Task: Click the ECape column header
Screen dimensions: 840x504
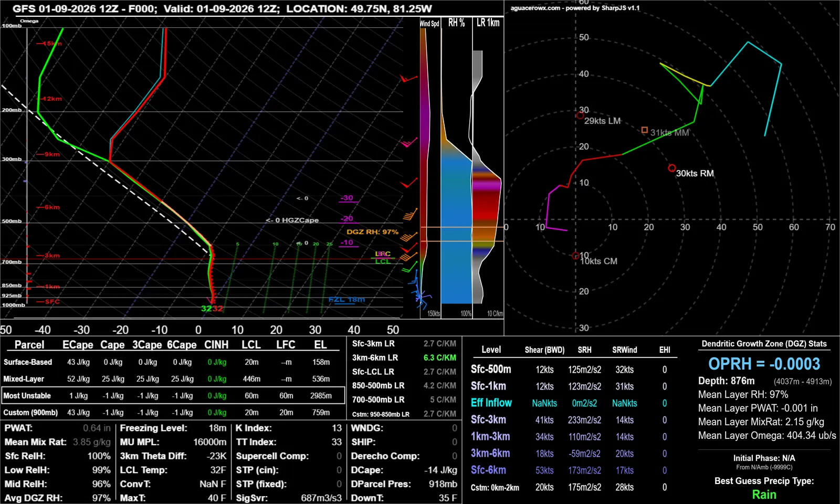Action: (x=78, y=345)
